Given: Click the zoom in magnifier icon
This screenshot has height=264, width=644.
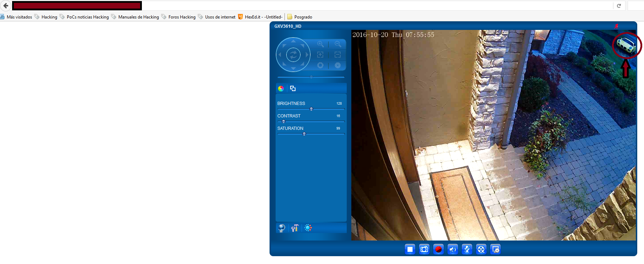Looking at the screenshot, I should click(320, 44).
